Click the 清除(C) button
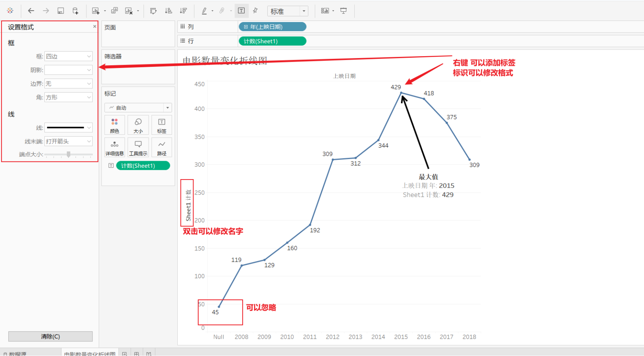The image size is (644, 356). [50, 336]
